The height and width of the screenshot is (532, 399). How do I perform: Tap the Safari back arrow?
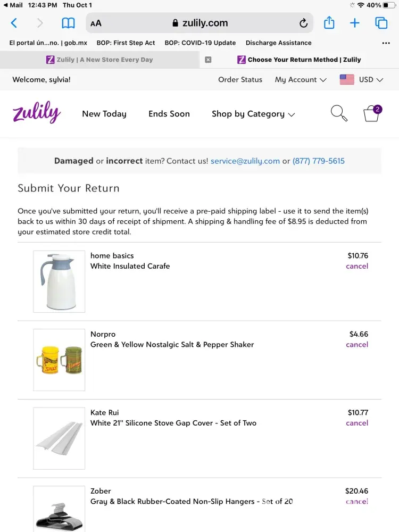click(x=14, y=23)
